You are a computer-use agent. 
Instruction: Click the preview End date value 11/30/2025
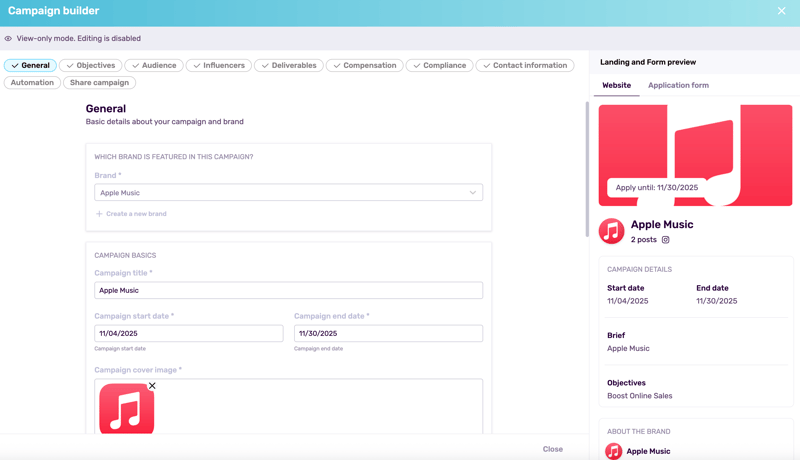(x=717, y=301)
